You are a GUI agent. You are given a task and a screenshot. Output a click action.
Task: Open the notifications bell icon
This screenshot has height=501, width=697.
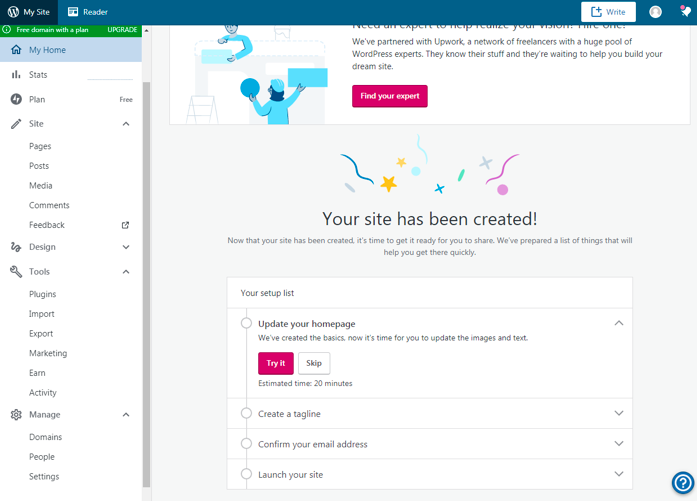[685, 12]
